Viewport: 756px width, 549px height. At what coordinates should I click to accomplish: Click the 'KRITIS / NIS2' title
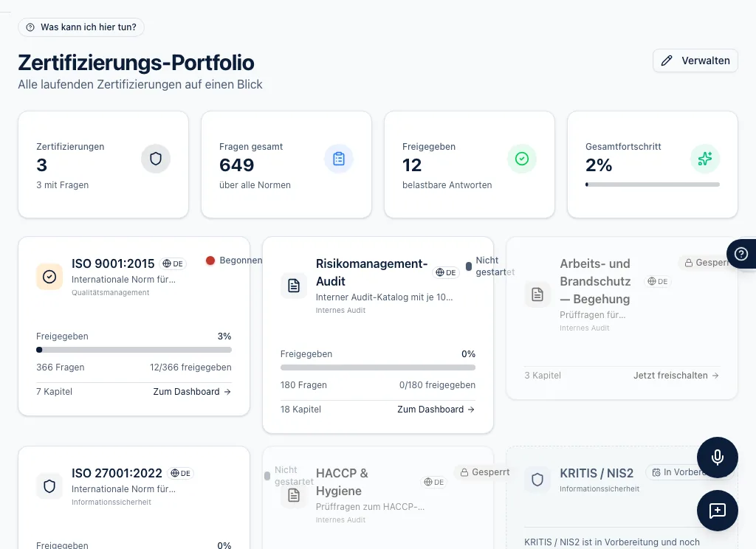coord(597,473)
